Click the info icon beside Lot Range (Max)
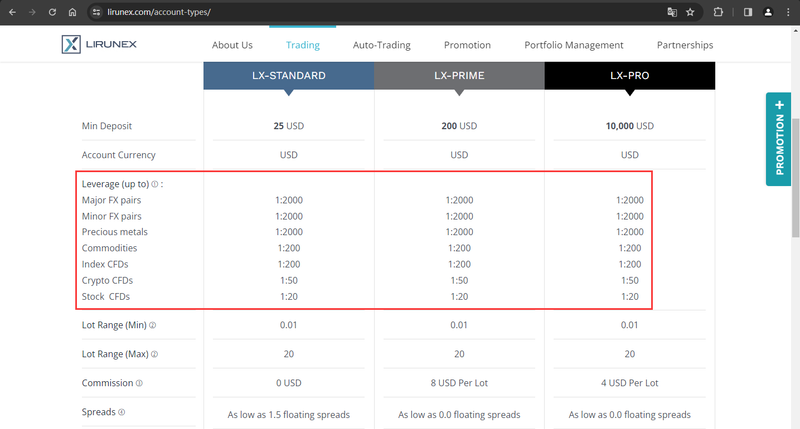 pyautogui.click(x=154, y=354)
